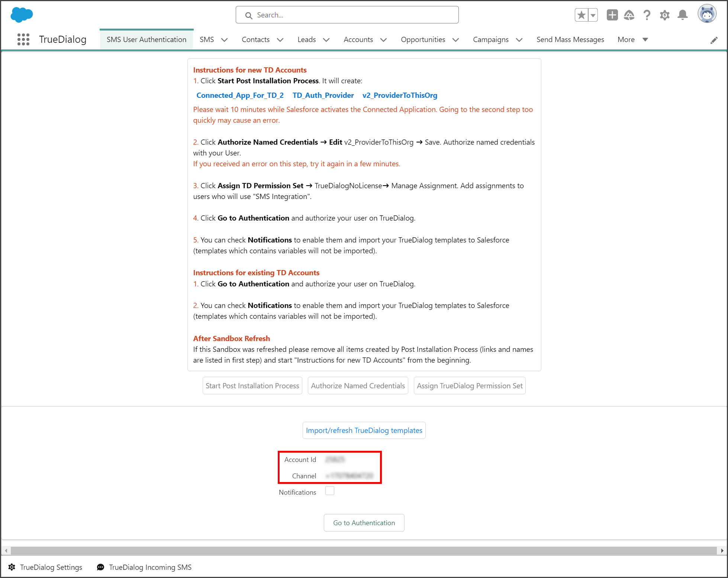
Task: Expand the Leads tab chevron
Action: coord(326,40)
